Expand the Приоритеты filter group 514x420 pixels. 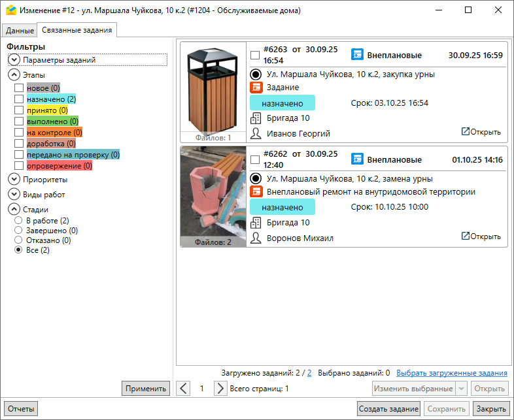pos(14,180)
